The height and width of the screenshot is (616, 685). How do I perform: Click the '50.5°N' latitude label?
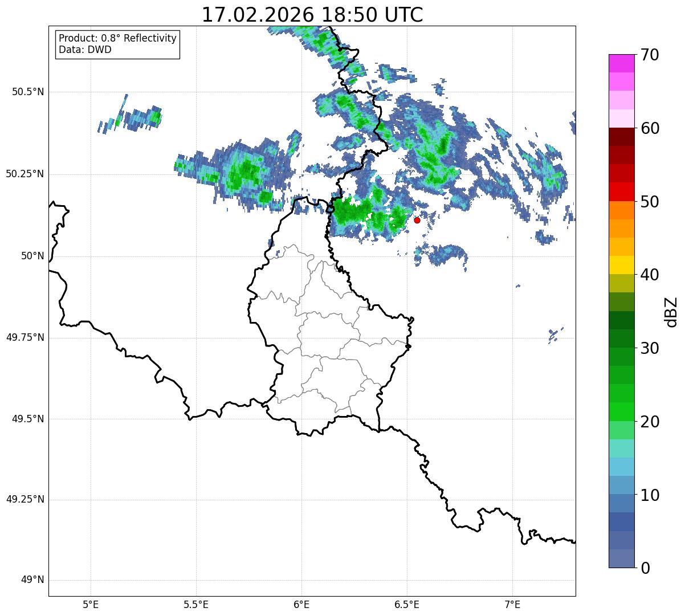pos(28,92)
